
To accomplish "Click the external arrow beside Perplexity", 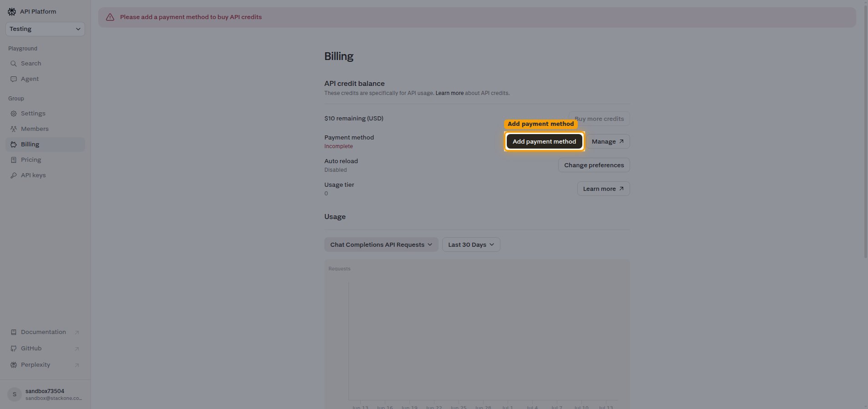I will point(77,365).
